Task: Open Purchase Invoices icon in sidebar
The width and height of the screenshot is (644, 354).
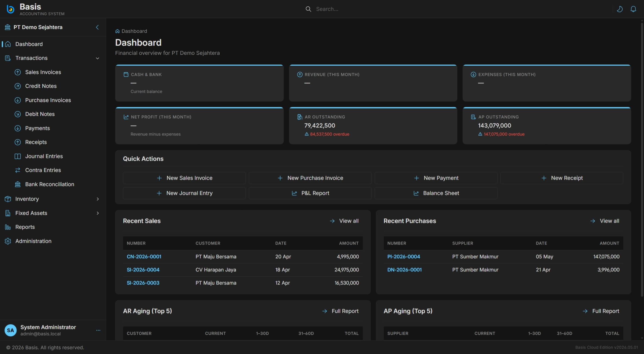Action: click(x=18, y=100)
